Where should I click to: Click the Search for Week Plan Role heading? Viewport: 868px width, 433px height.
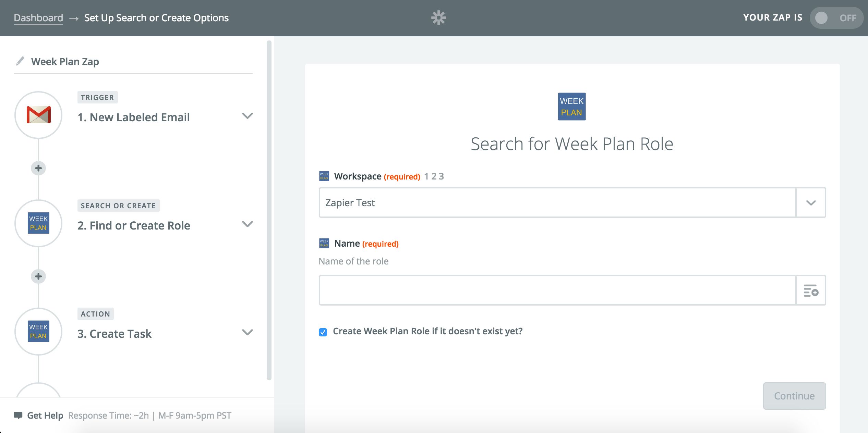572,144
